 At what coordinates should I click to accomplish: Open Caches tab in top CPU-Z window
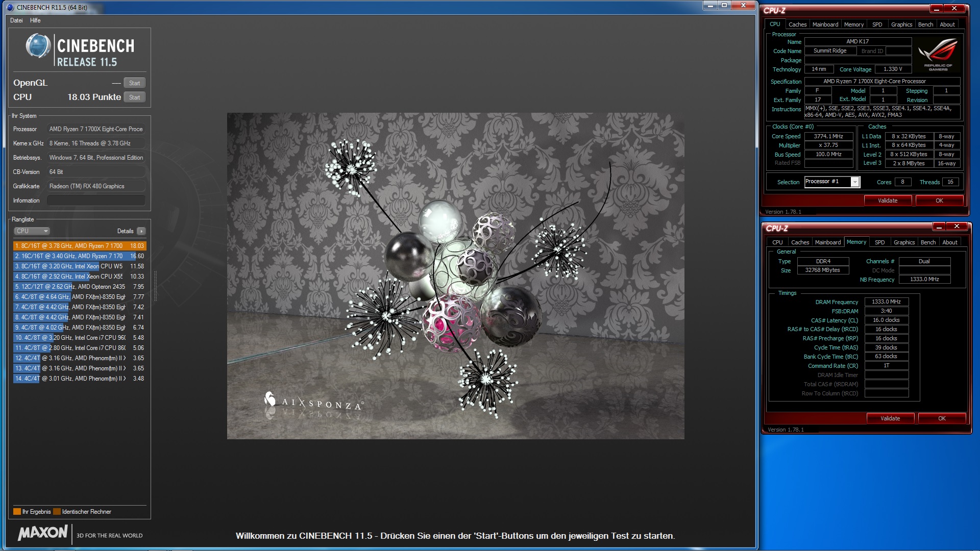point(797,24)
